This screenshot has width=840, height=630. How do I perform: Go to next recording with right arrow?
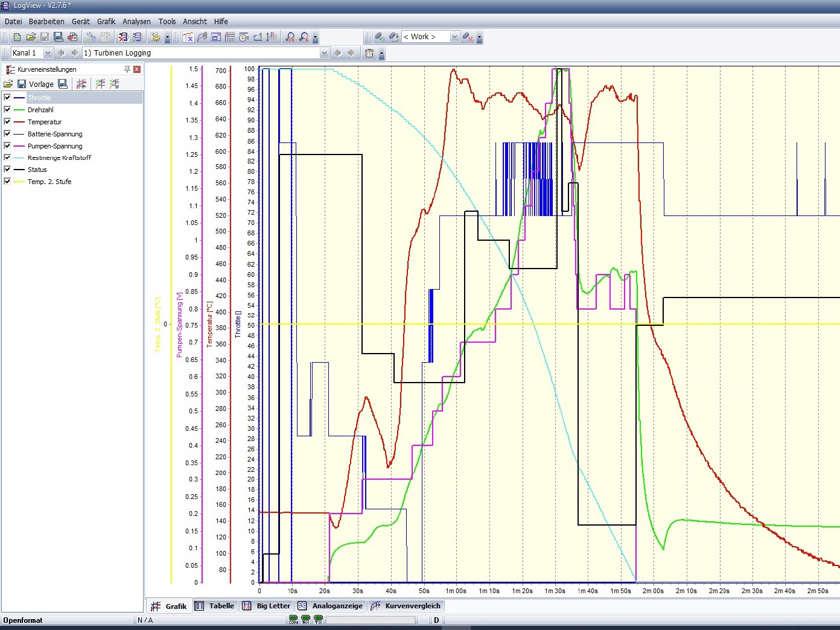[351, 53]
